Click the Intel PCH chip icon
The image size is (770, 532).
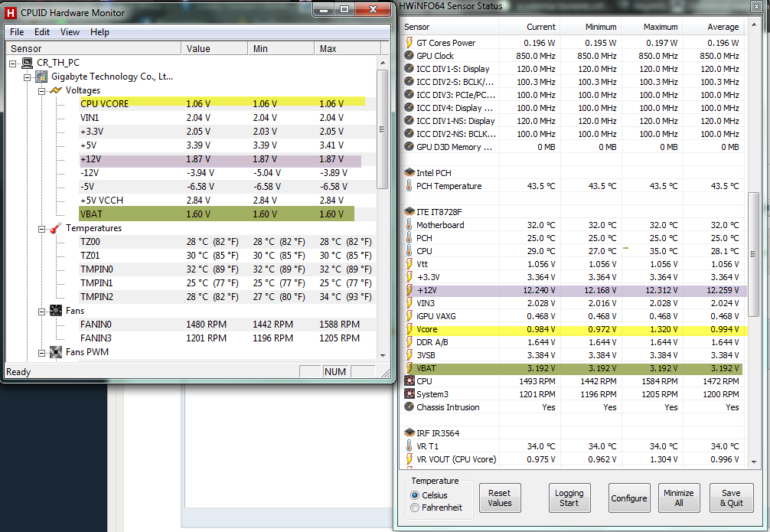coord(409,172)
